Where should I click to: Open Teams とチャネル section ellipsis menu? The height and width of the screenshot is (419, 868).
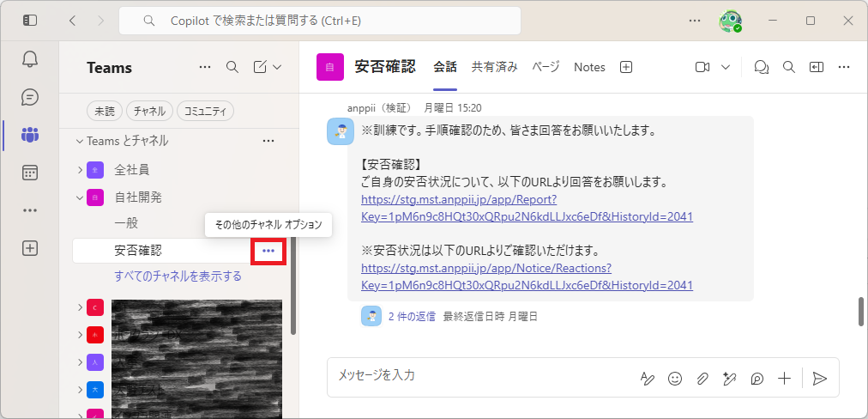click(x=268, y=141)
